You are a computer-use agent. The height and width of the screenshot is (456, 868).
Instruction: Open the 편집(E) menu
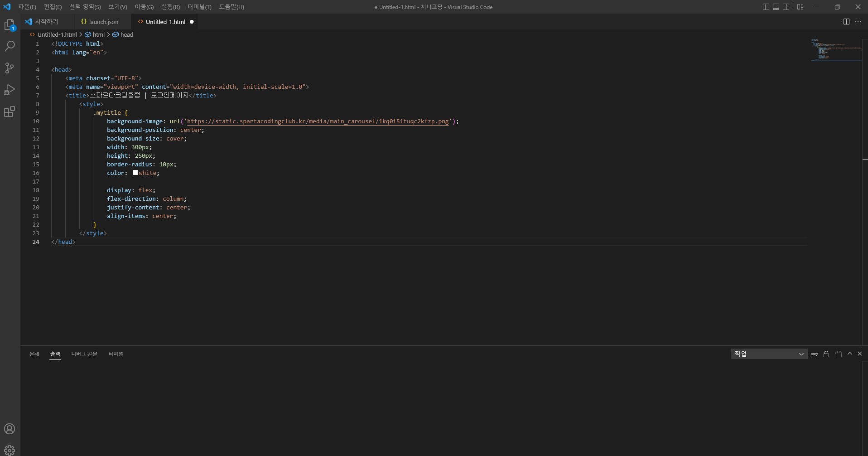[x=53, y=7]
